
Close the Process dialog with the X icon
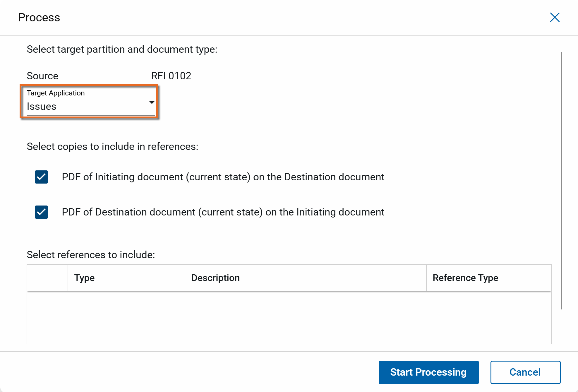coord(555,17)
